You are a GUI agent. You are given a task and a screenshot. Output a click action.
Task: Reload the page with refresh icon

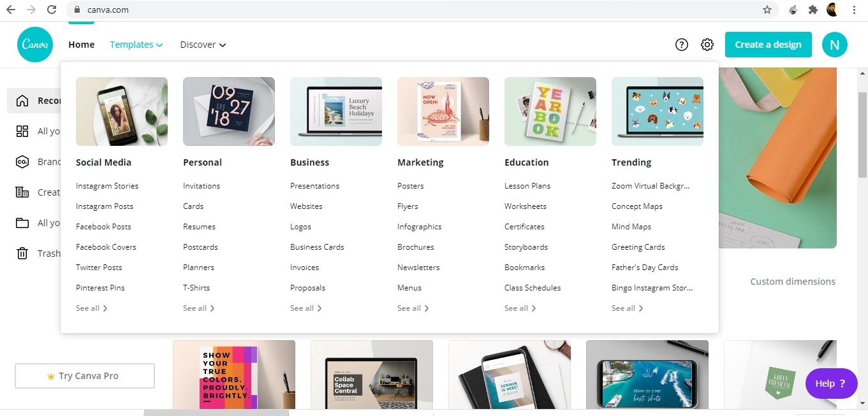click(52, 10)
